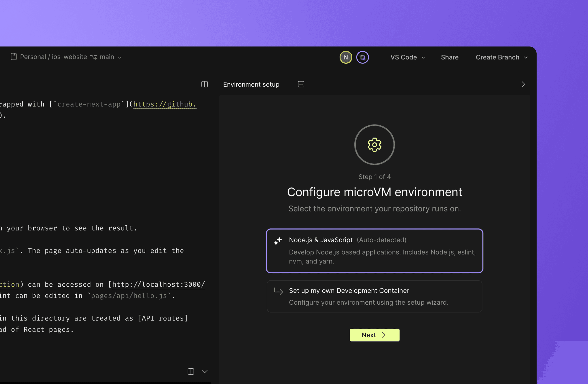
Task: Click the Share button
Action: [x=449, y=57]
